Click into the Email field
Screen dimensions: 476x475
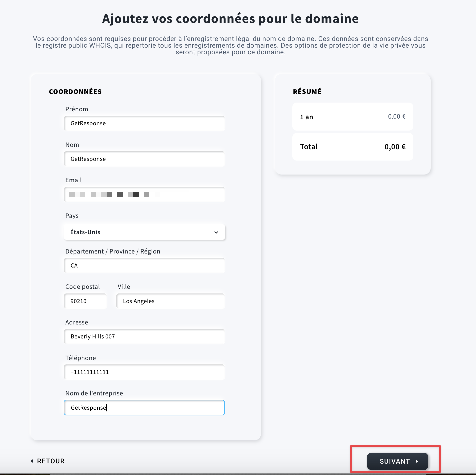144,195
